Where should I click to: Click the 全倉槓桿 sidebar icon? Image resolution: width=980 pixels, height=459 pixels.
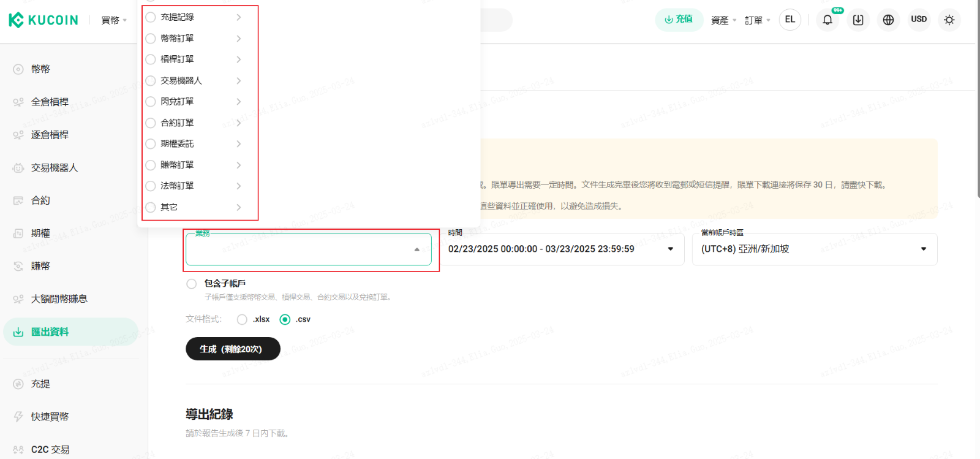[x=18, y=102]
